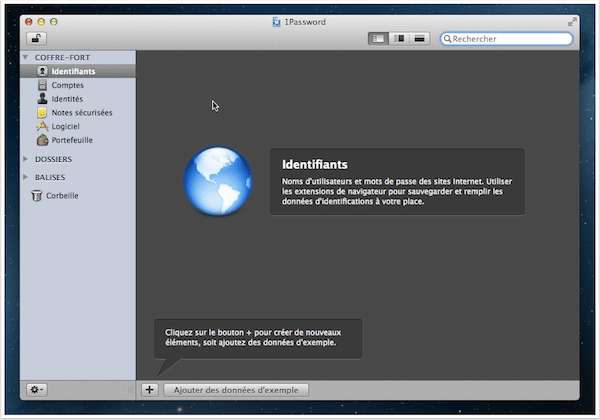The width and height of the screenshot is (600, 420).
Task: Click the Identités person icon
Action: 42,99
